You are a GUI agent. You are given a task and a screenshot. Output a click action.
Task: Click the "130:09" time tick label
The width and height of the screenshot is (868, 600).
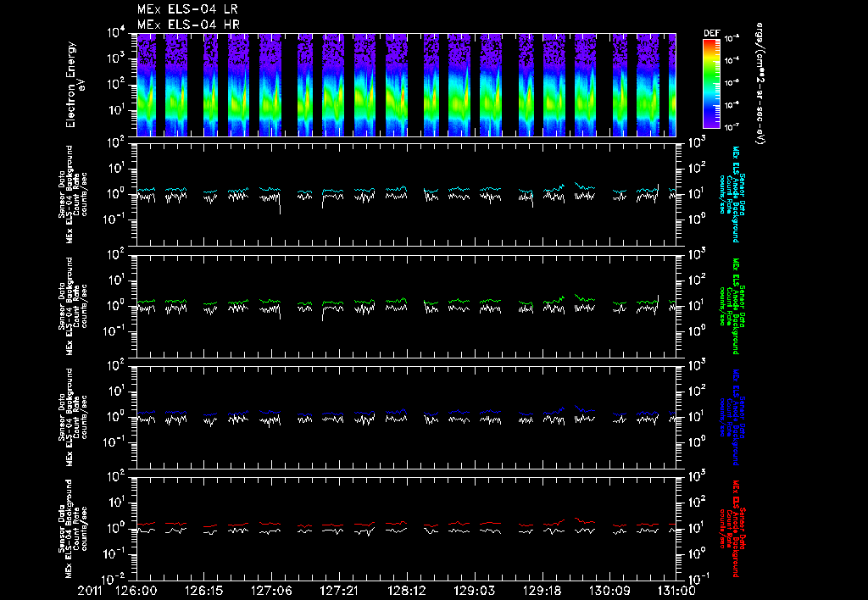(609, 591)
